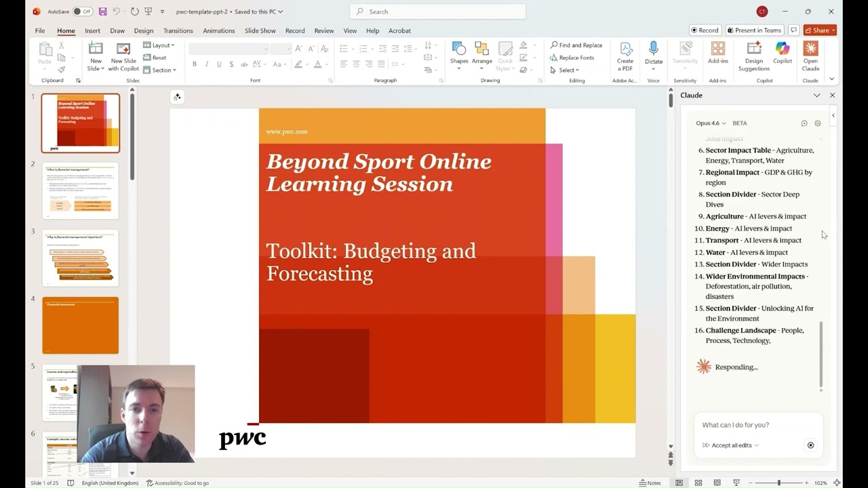
Task: Toggle the AutoSave switch
Action: point(82,12)
